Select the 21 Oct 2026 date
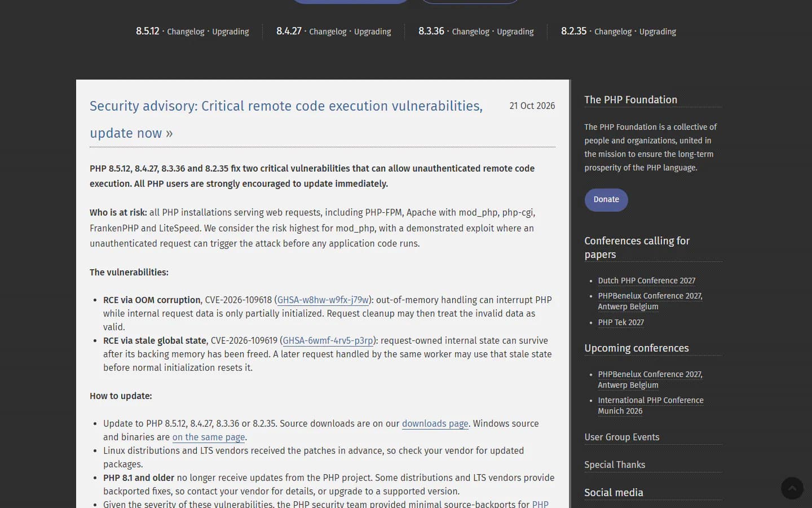Screen dimensions: 812x508 (x=532, y=106)
